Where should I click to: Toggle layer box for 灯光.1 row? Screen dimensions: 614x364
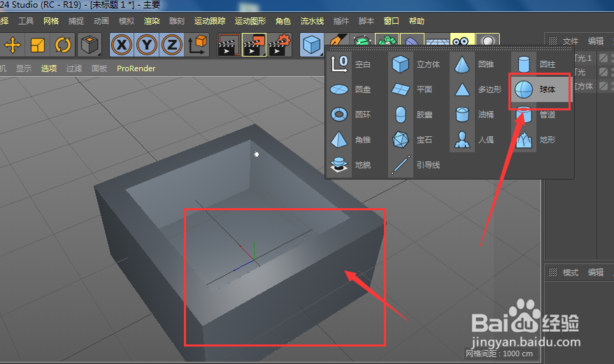[604, 58]
